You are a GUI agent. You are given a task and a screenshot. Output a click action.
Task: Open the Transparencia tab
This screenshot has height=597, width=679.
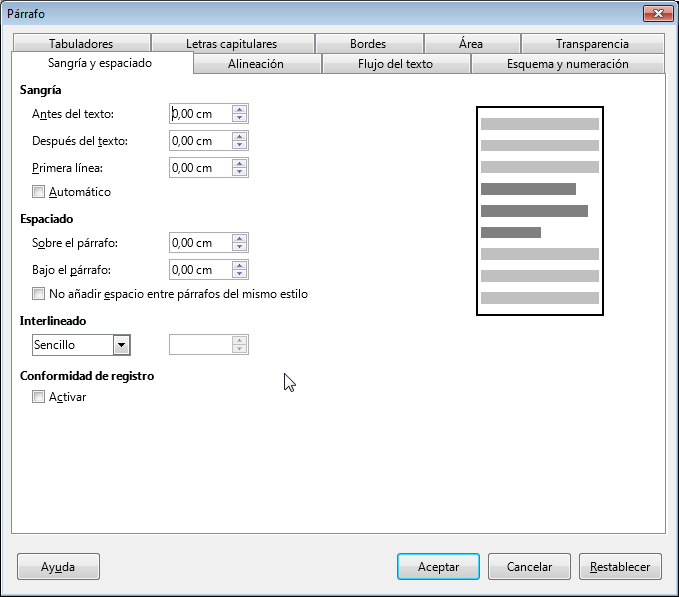click(592, 44)
